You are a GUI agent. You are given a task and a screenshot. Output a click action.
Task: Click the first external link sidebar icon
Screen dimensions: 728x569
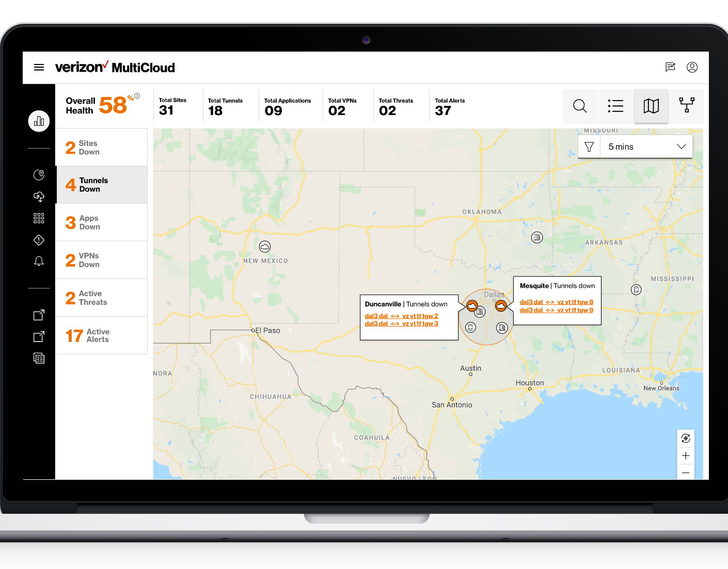(x=39, y=315)
